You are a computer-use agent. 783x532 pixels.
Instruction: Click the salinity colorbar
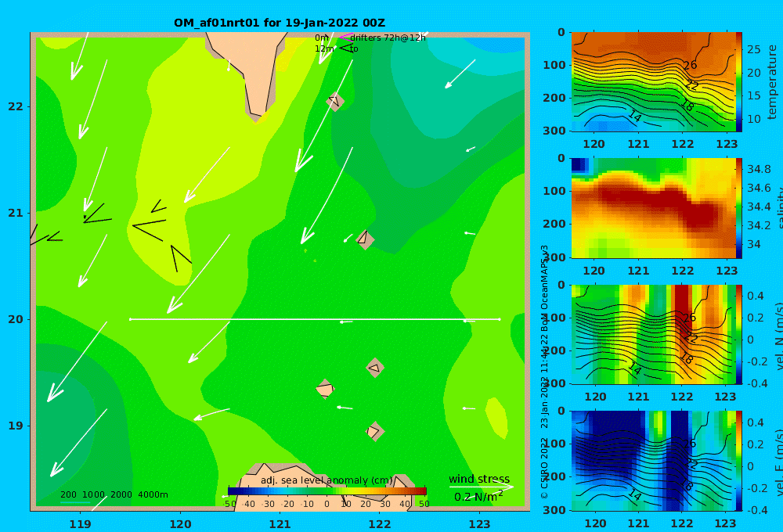[x=739, y=208]
